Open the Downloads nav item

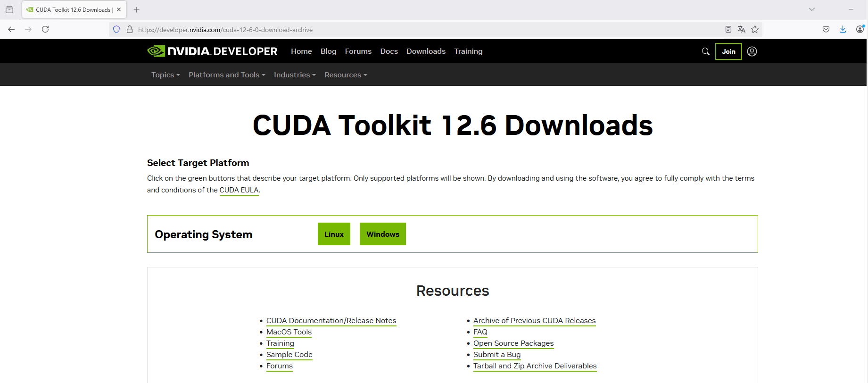[x=426, y=51]
